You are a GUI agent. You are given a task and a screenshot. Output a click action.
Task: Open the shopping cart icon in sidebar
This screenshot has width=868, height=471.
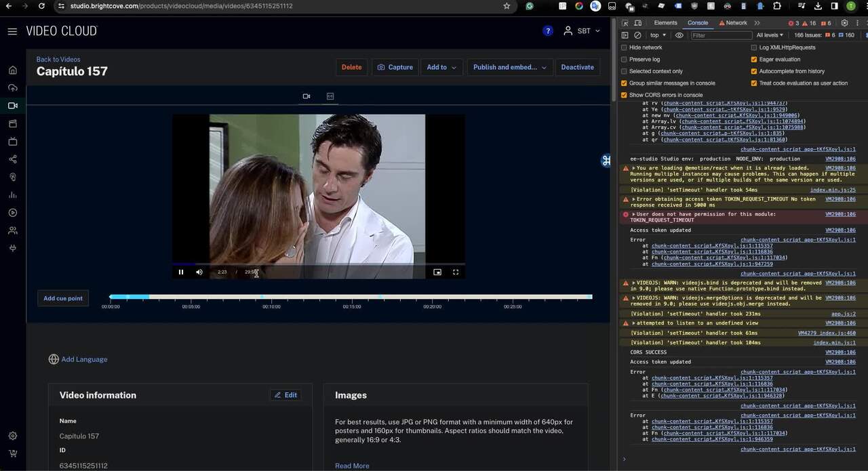click(12, 454)
